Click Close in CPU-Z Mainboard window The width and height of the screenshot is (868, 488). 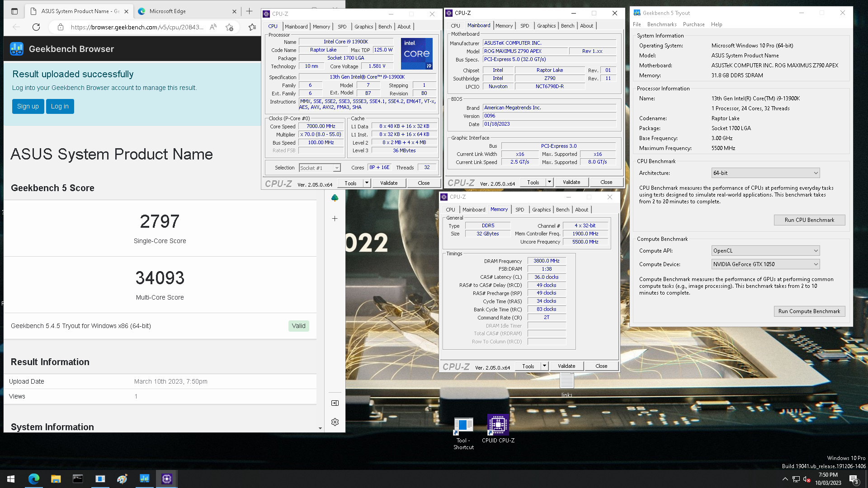pyautogui.click(x=606, y=182)
